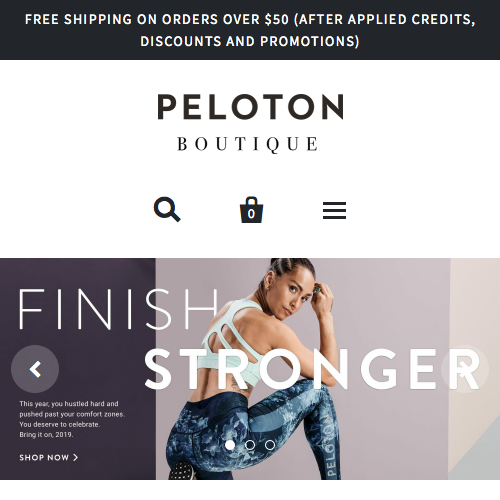This screenshot has height=500, width=500.
Task: Open the shopping bag cart icon
Action: (251, 210)
